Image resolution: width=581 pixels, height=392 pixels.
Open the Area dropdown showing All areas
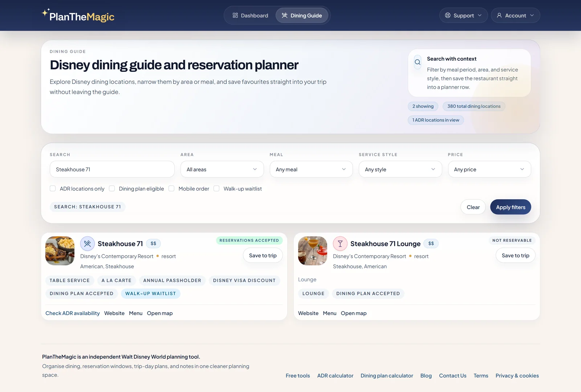tap(222, 169)
